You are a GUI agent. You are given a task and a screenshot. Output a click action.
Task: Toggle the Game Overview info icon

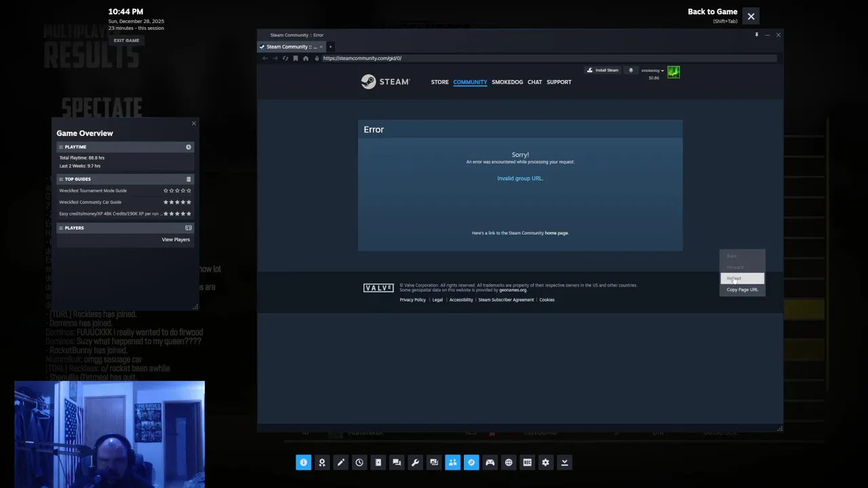[303, 462]
